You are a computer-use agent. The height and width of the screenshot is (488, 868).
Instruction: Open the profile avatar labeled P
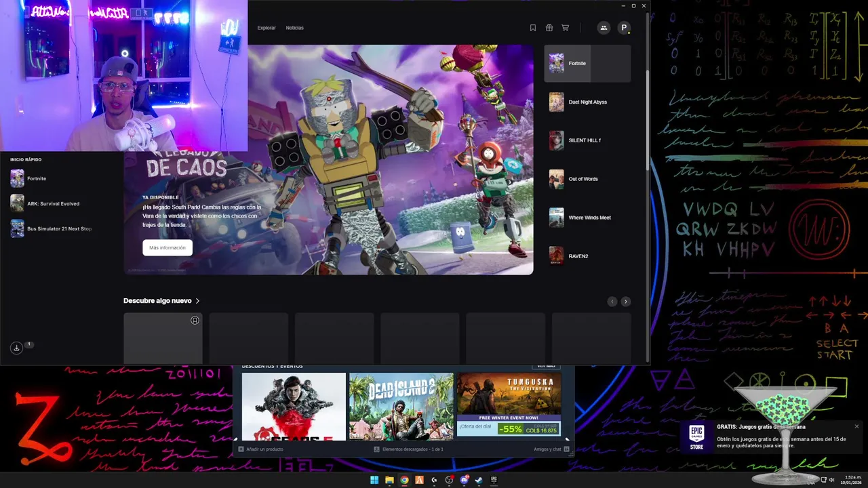pos(624,28)
